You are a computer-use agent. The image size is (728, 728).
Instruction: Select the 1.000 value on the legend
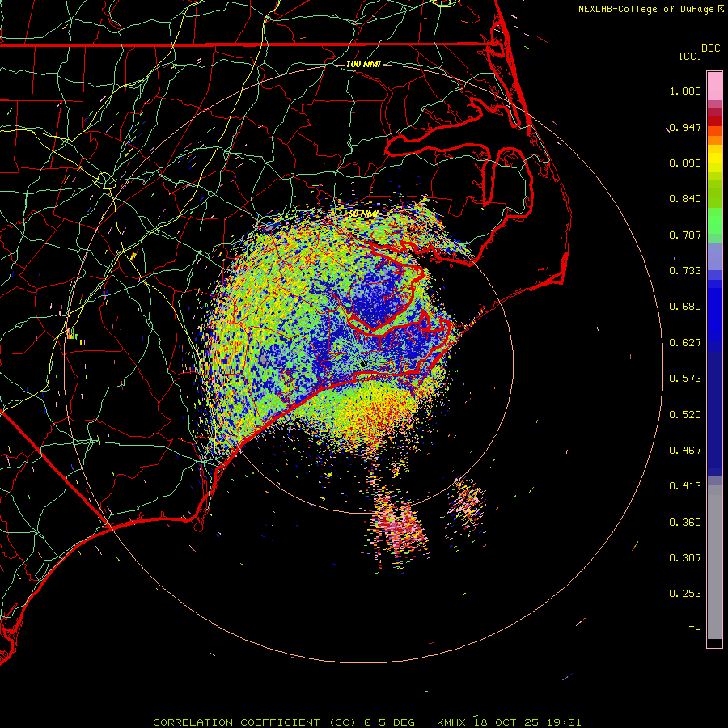coord(685,91)
